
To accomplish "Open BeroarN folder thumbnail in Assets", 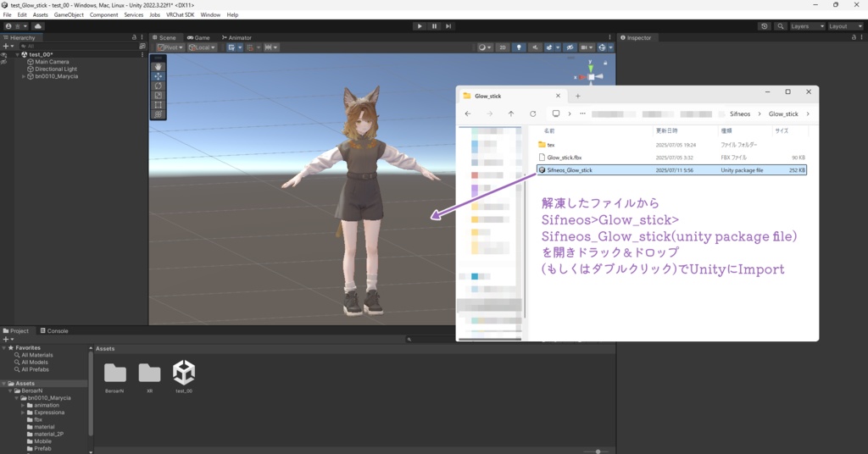I will [x=114, y=374].
